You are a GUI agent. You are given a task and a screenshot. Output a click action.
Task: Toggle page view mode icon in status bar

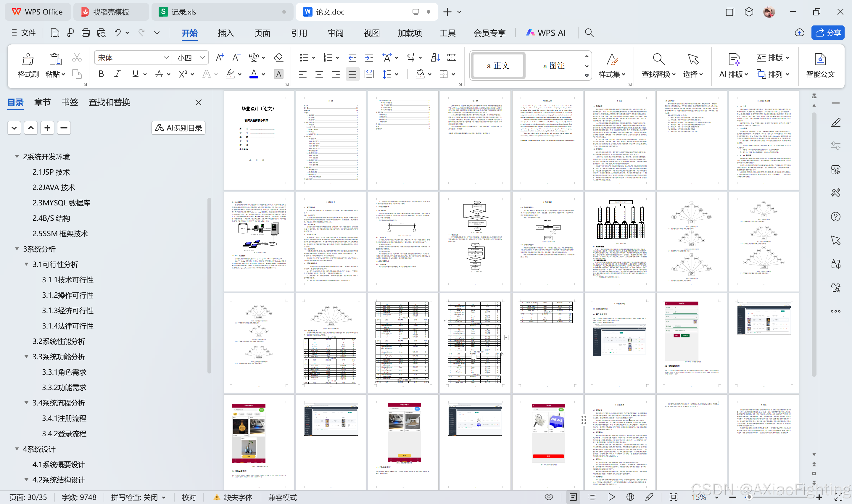[x=573, y=497]
